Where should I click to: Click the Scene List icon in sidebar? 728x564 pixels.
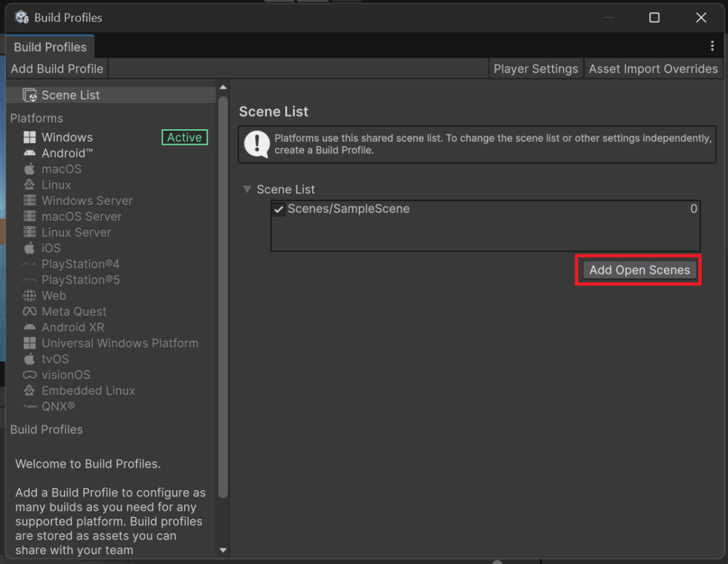point(30,95)
